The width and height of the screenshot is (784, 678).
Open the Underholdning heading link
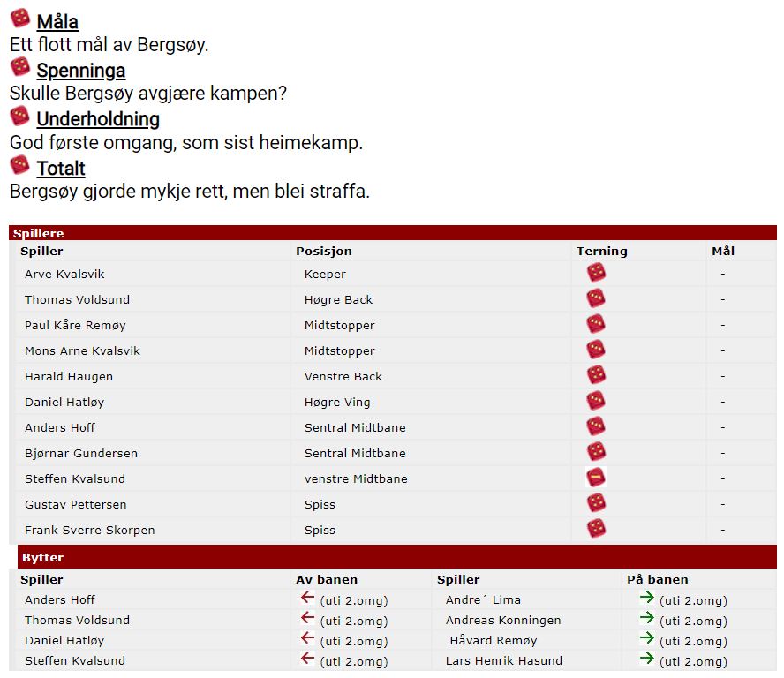(98, 119)
